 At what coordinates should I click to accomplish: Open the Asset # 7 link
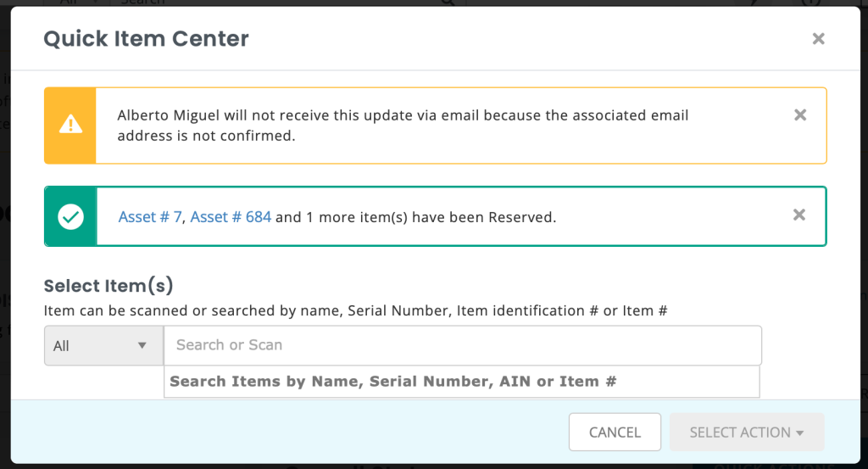point(149,217)
